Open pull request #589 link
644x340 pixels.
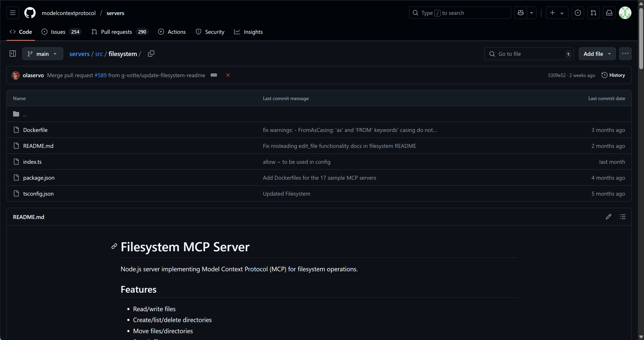pyautogui.click(x=100, y=75)
